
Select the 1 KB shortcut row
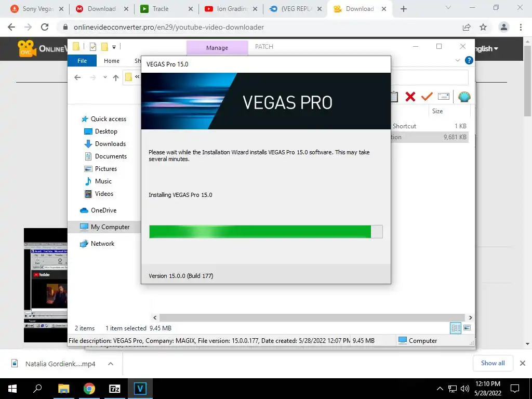coord(430,126)
